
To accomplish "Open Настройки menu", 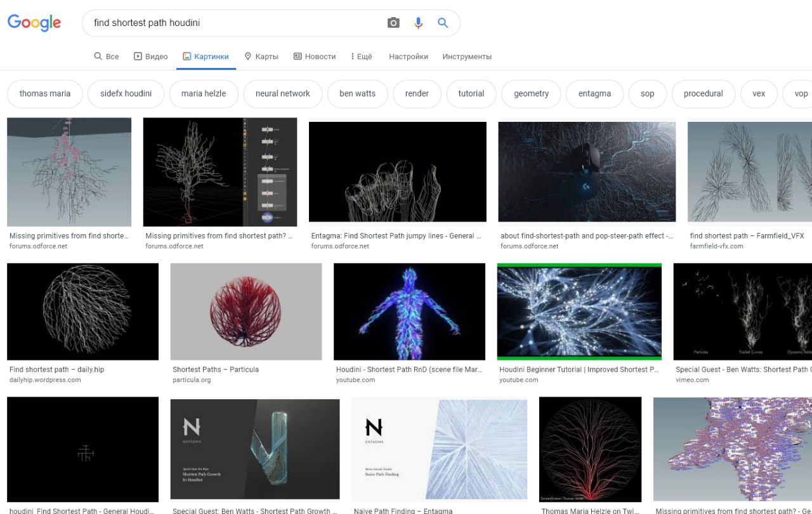I will pyautogui.click(x=409, y=56).
